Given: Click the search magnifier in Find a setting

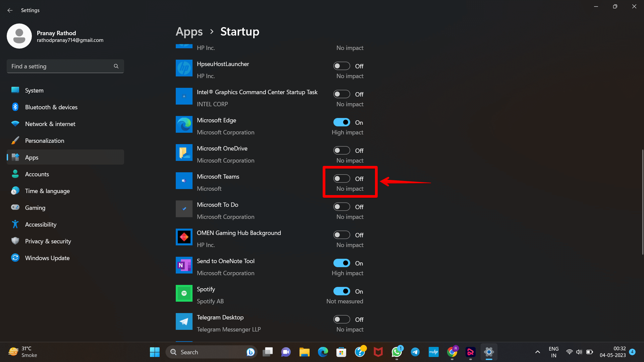Looking at the screenshot, I should pyautogui.click(x=116, y=66).
